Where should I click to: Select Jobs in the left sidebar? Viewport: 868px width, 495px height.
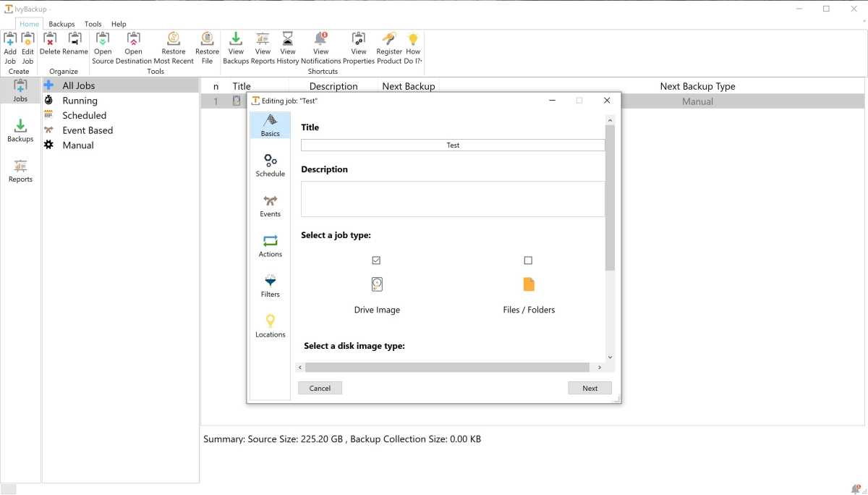click(20, 91)
